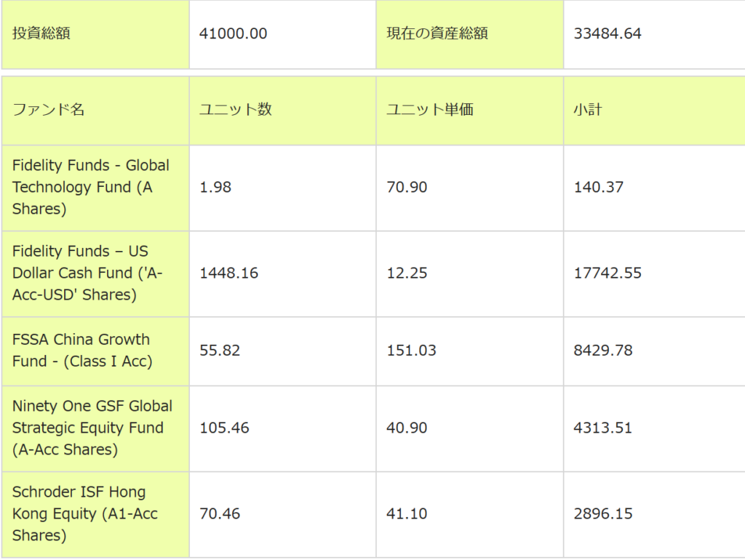Screen dimensions: 745x560
Task: Click the ユニット数 column header
Action: (x=236, y=110)
